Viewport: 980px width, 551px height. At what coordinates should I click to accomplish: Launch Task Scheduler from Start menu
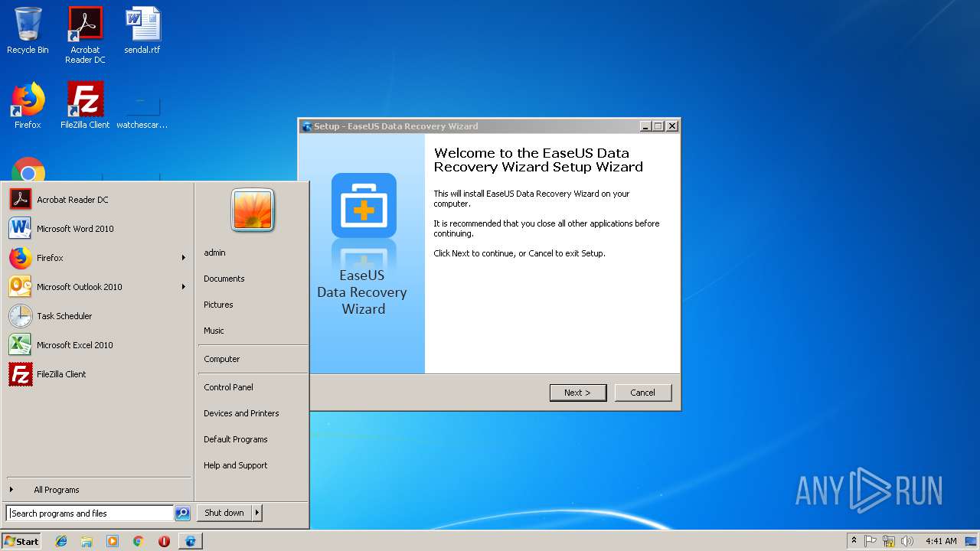click(x=98, y=316)
